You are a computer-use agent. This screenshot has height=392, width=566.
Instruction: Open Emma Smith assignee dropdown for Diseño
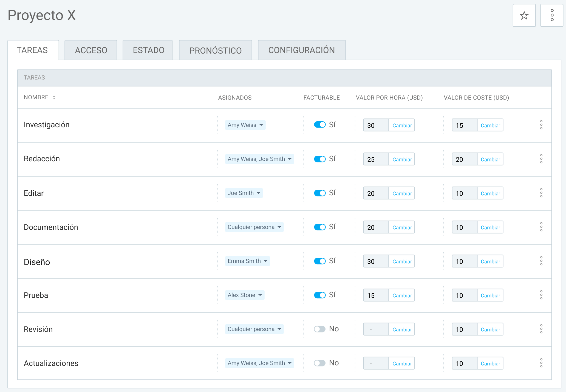247,261
